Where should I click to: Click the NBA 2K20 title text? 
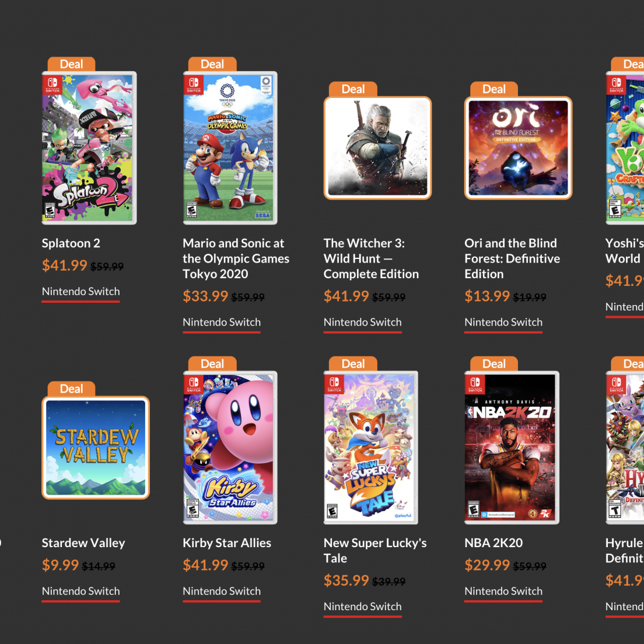494,543
